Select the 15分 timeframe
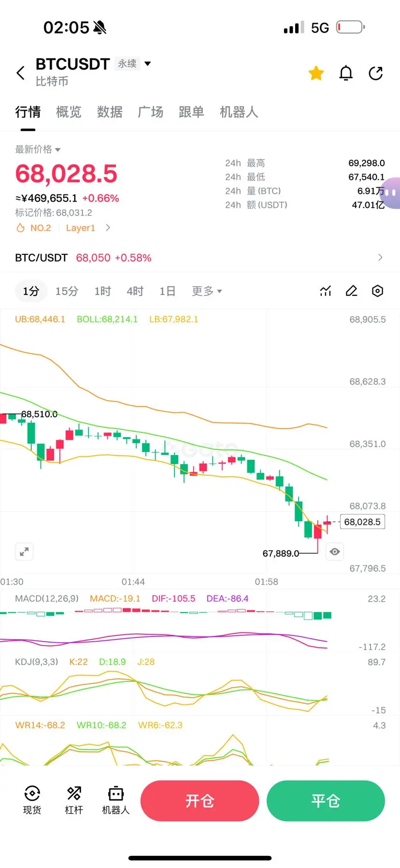The image size is (400, 868). coord(67,291)
